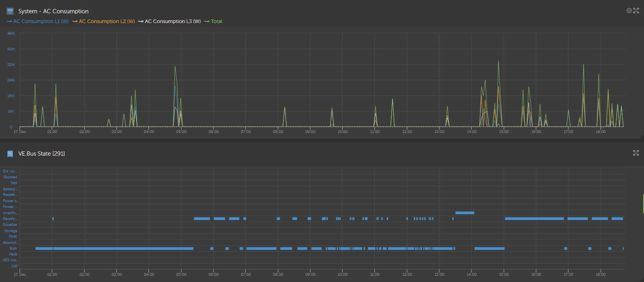
Task: Click the Storage state label
Action: pyautogui.click(x=11, y=231)
